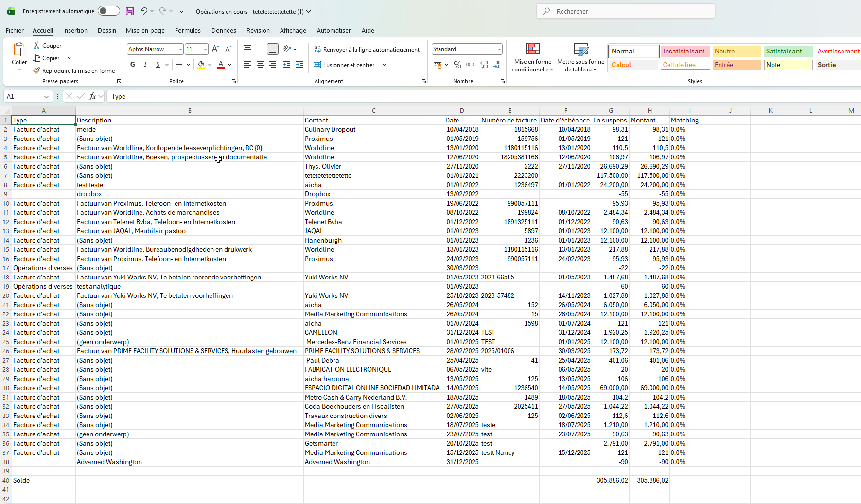This screenshot has width=861, height=504.
Task: Toggle Enregistrement automatique switch
Action: pyautogui.click(x=108, y=11)
